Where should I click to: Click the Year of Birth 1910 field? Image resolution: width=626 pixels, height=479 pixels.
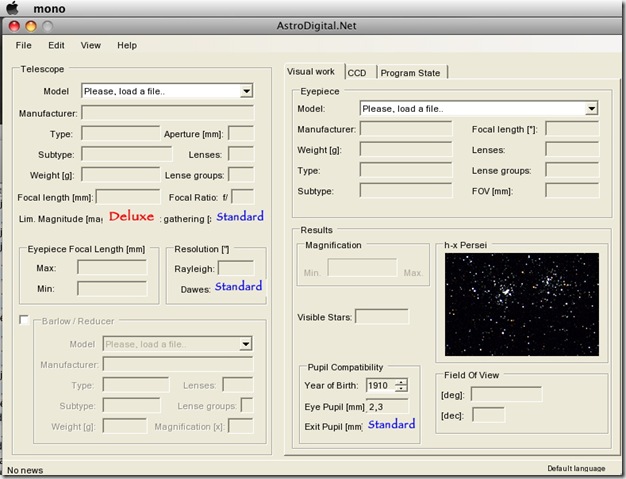coord(380,385)
